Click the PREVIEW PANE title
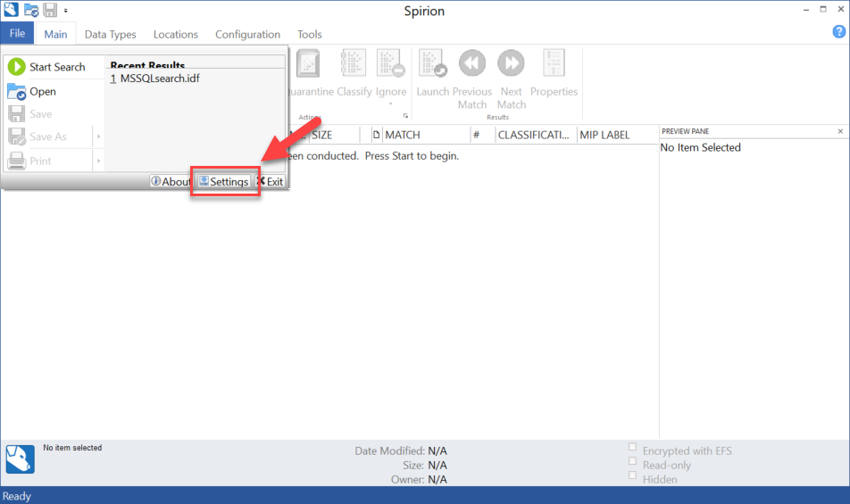Viewport: 850px width, 504px height. coord(685,131)
